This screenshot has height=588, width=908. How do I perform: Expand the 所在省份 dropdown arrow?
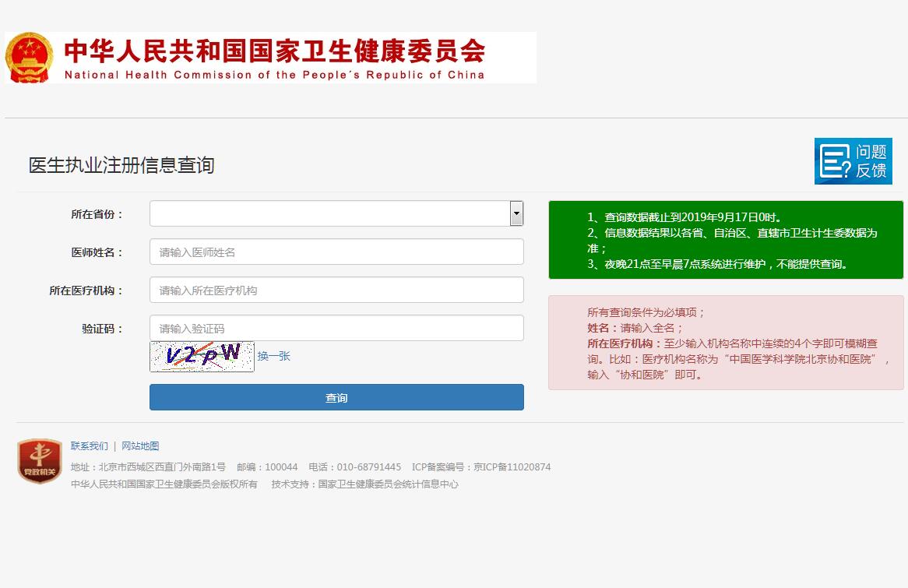(x=516, y=213)
